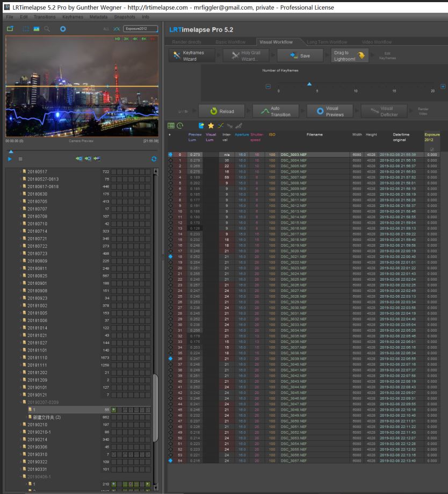Screen dimensions: 448x494
Task: Open the Exposure2012 dropdown above the preview
Action: pyautogui.click(x=141, y=29)
